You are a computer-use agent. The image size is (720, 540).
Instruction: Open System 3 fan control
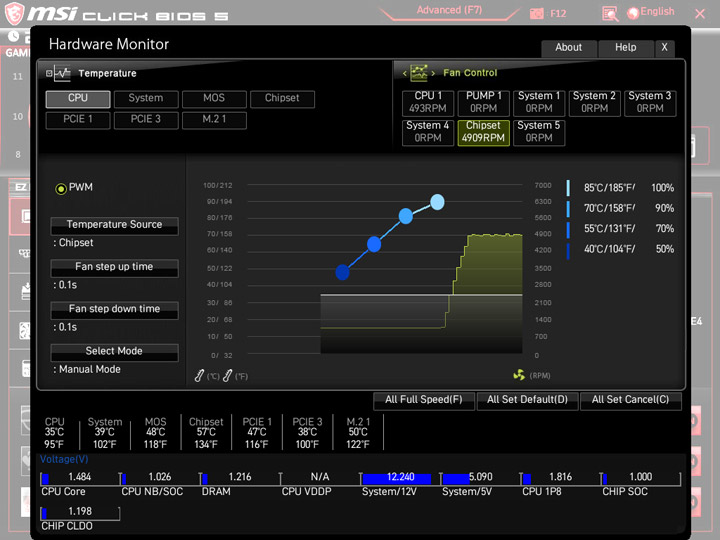(x=650, y=103)
